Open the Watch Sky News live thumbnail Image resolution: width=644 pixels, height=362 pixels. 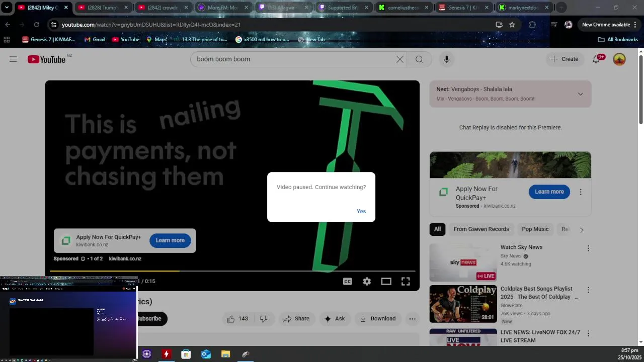click(463, 262)
